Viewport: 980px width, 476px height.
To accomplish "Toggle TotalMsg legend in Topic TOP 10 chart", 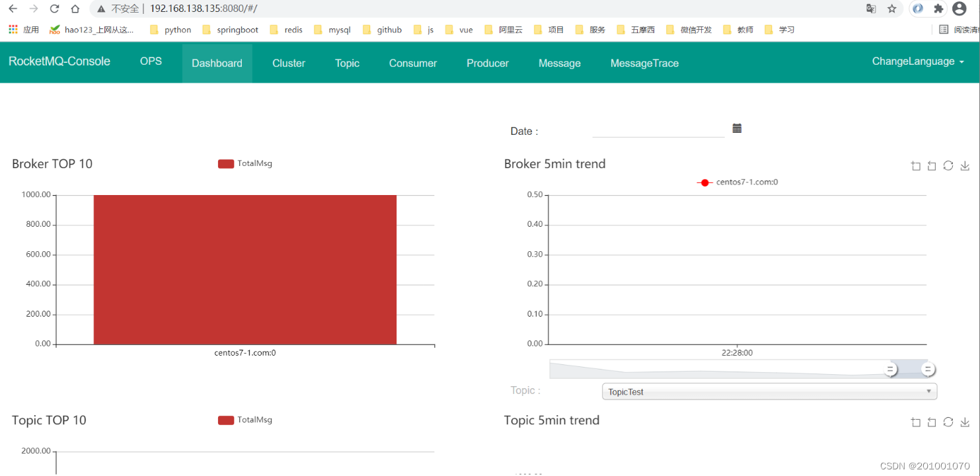I will click(x=245, y=420).
